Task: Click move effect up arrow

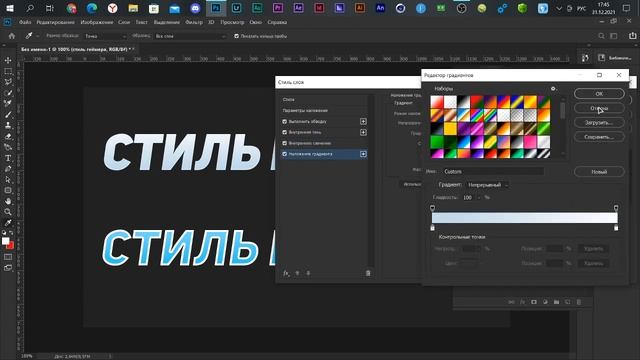Action: (297, 273)
